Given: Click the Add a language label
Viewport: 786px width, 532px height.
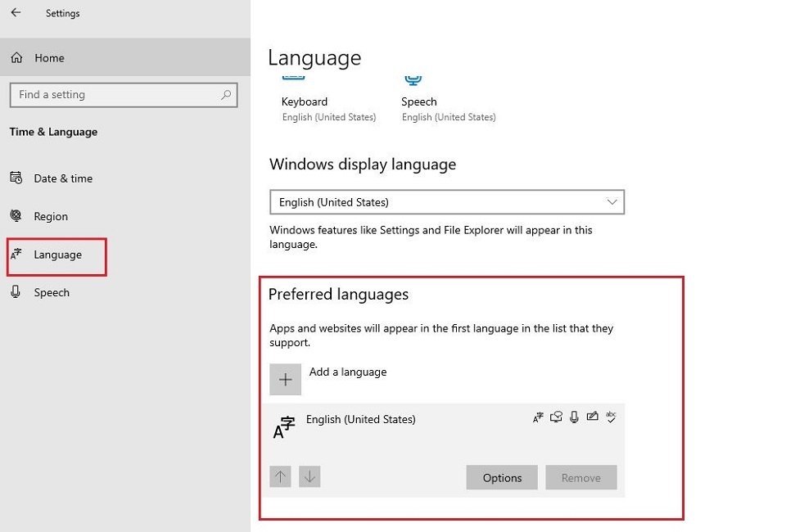Looking at the screenshot, I should (348, 372).
